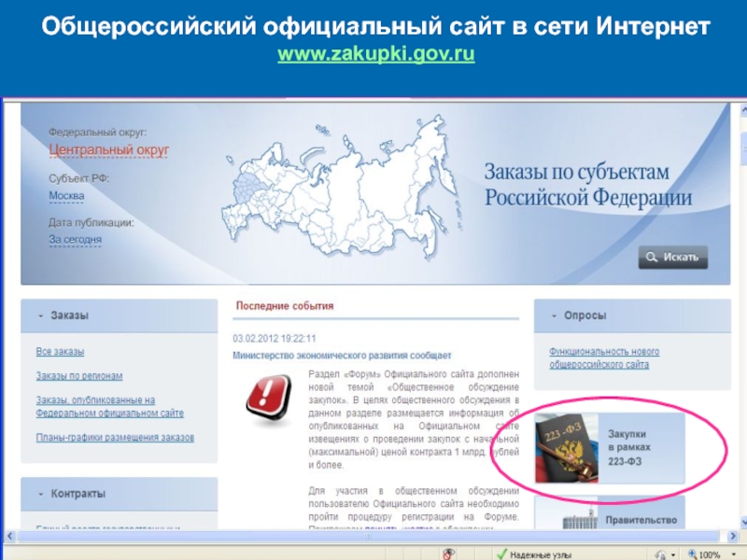Change publication date За сегодня
Screen dimensions: 747x560
coord(76,240)
